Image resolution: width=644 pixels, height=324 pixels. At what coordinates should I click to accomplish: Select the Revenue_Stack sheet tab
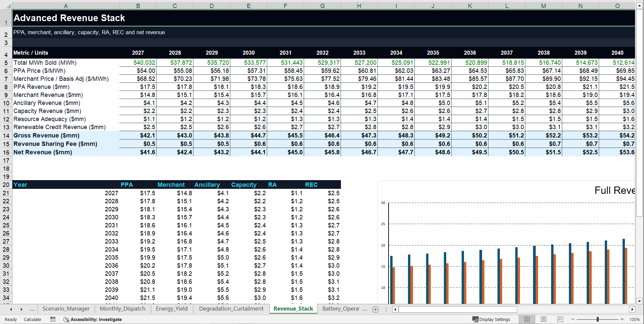tap(293, 309)
